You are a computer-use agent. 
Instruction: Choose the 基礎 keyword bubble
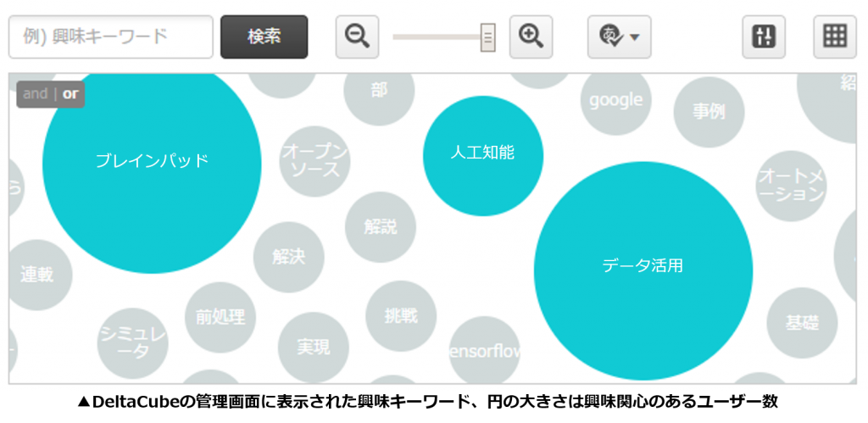click(x=801, y=323)
